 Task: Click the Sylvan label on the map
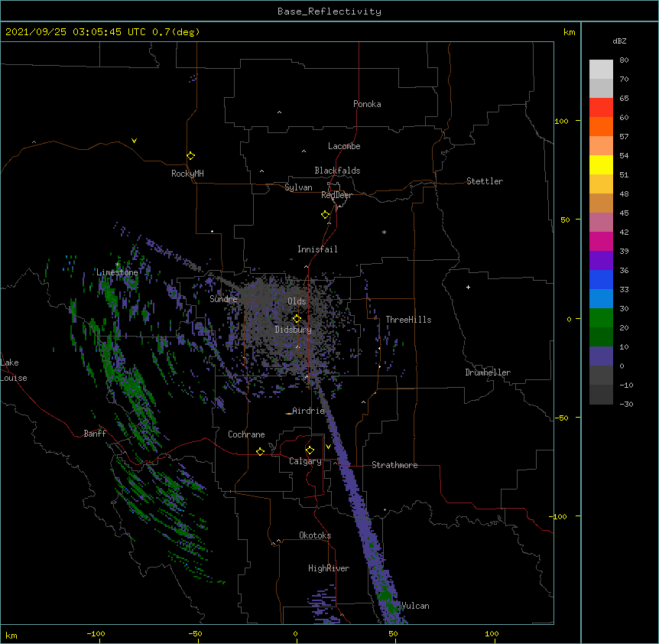coord(298,187)
